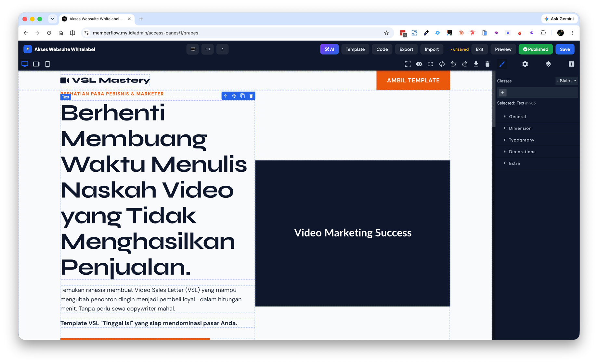Open the Chrome three-dot menu
This screenshot has height=364, width=598.
(x=572, y=33)
